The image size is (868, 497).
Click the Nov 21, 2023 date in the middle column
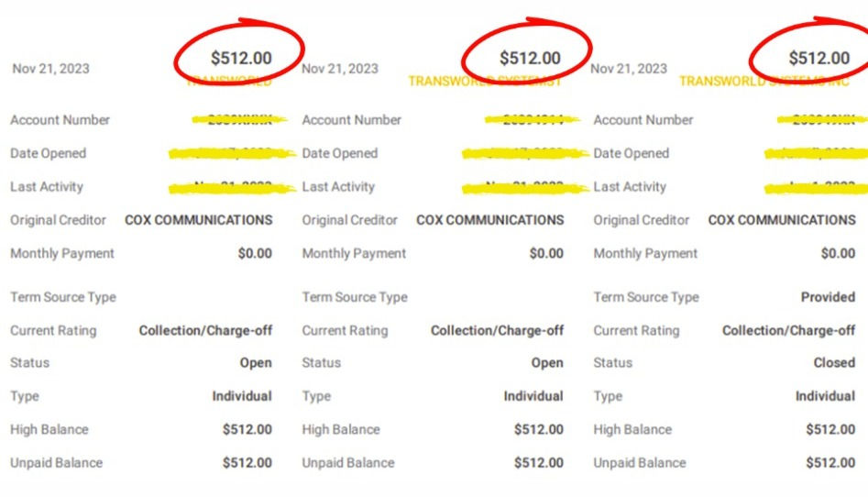pos(340,69)
